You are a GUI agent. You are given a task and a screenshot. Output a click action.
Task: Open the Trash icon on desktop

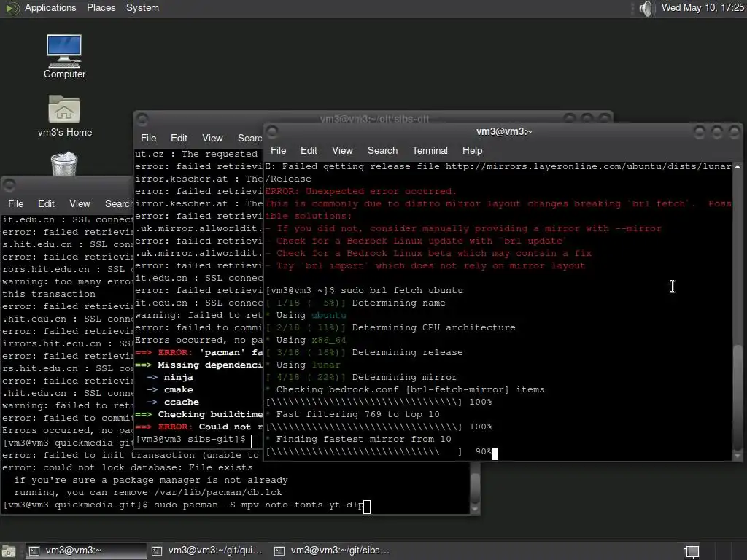[64, 163]
